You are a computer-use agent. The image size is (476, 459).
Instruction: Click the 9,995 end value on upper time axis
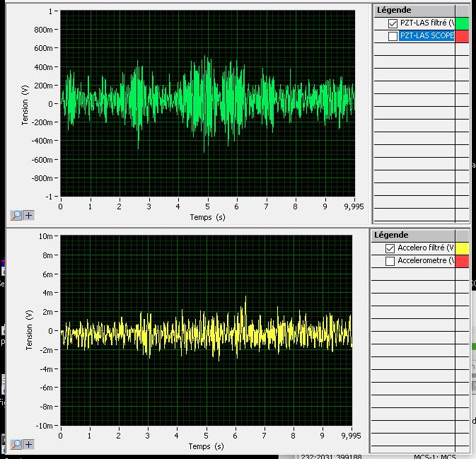[352, 208]
